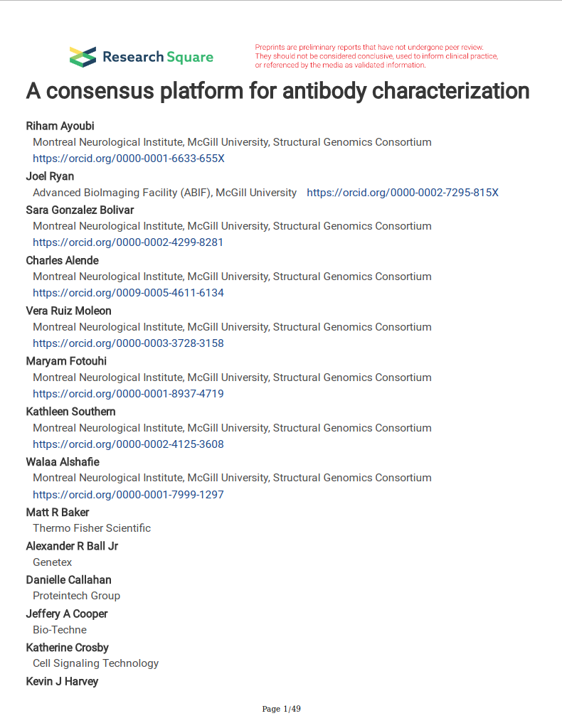
Task: Click the Research Square wordmark text
Action: pyautogui.click(x=158, y=57)
